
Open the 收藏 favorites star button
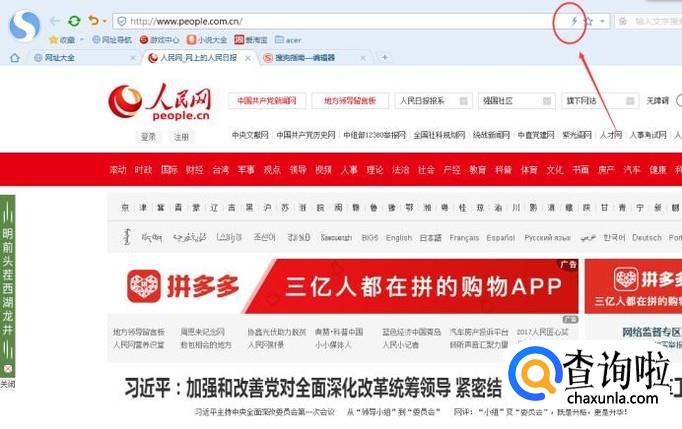coord(62,40)
